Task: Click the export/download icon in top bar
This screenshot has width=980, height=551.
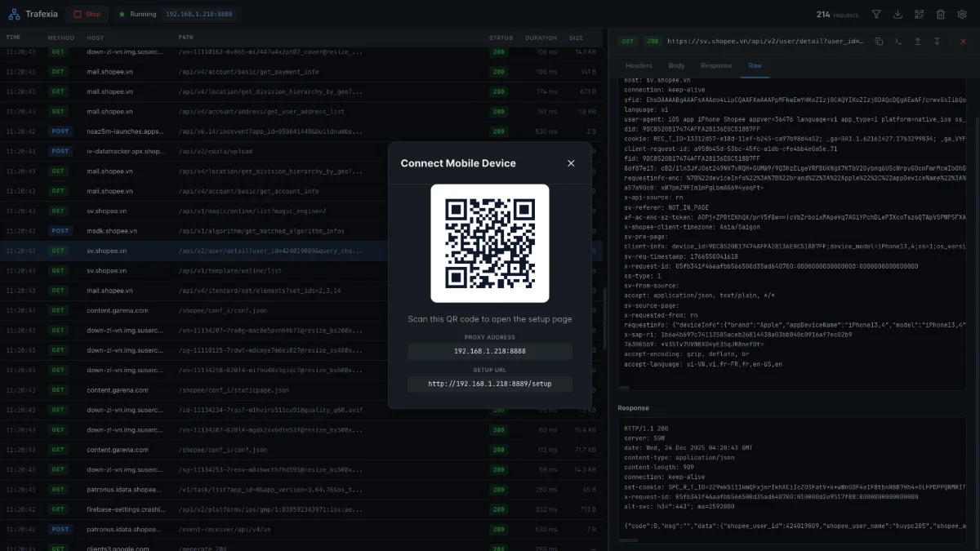Action: 898,14
